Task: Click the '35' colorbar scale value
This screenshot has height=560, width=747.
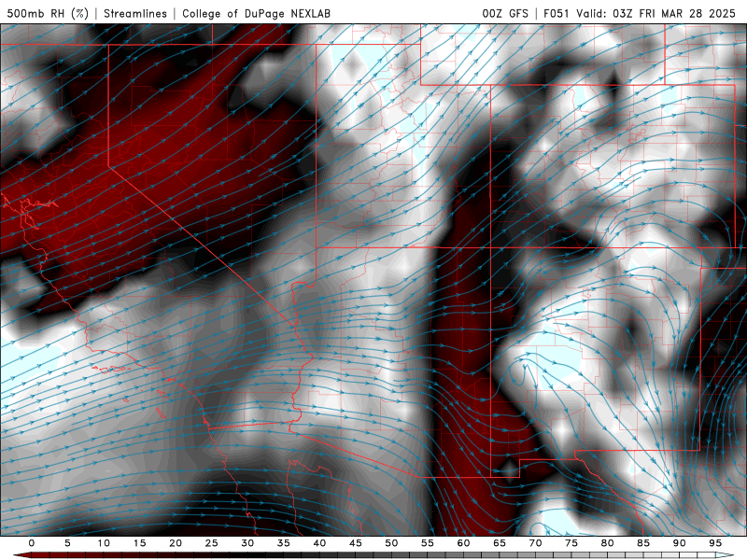Action: pyautogui.click(x=284, y=543)
